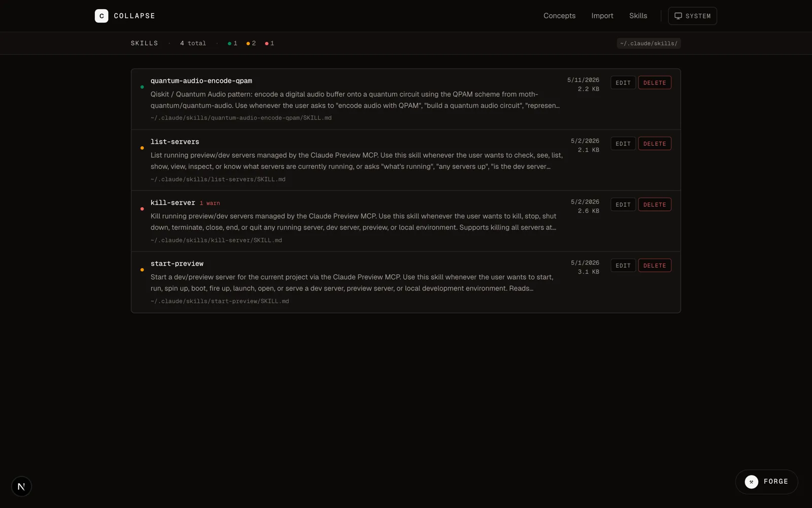This screenshot has width=812, height=508.
Task: Click the COLLAPSE brand name
Action: (x=134, y=16)
